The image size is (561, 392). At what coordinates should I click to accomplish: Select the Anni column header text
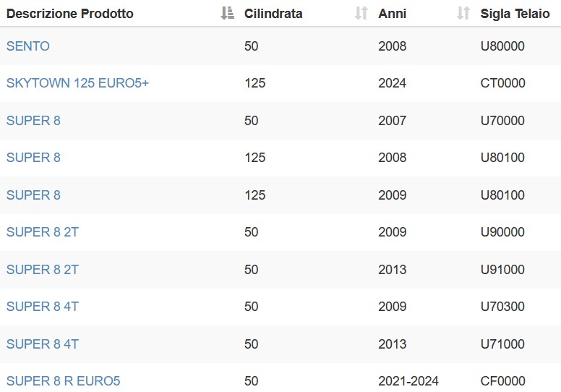click(392, 14)
